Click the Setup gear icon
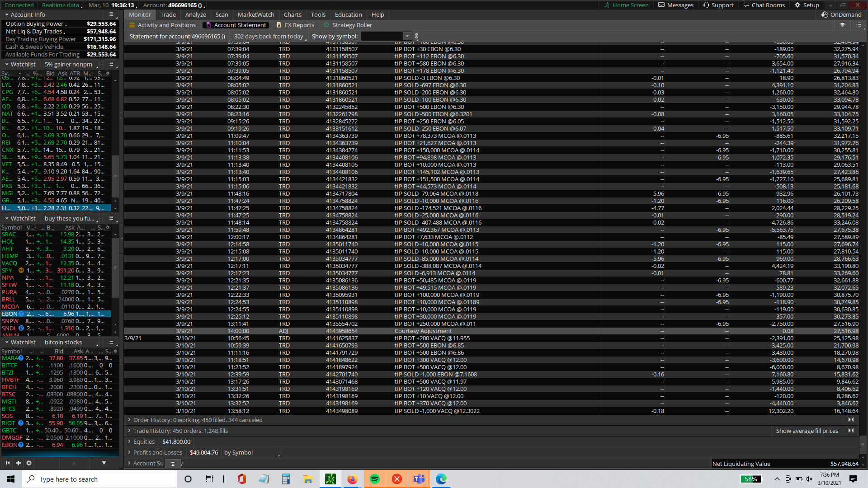The height and width of the screenshot is (488, 868). pos(797,5)
